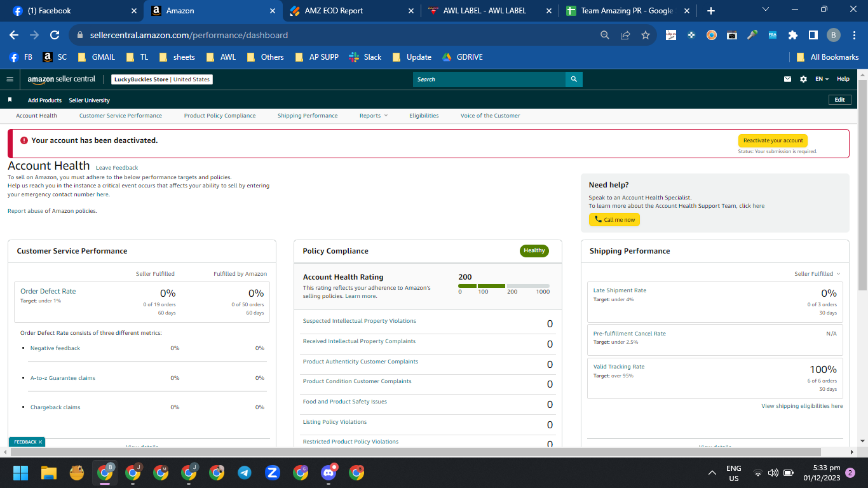Click Learn more under Account Health Rating
The image size is (868, 488).
click(360, 296)
